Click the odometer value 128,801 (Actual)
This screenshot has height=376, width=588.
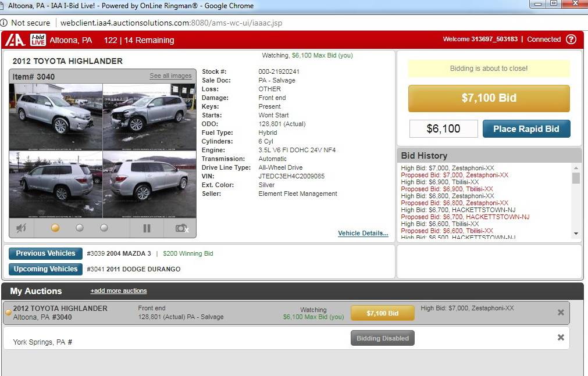click(x=282, y=124)
